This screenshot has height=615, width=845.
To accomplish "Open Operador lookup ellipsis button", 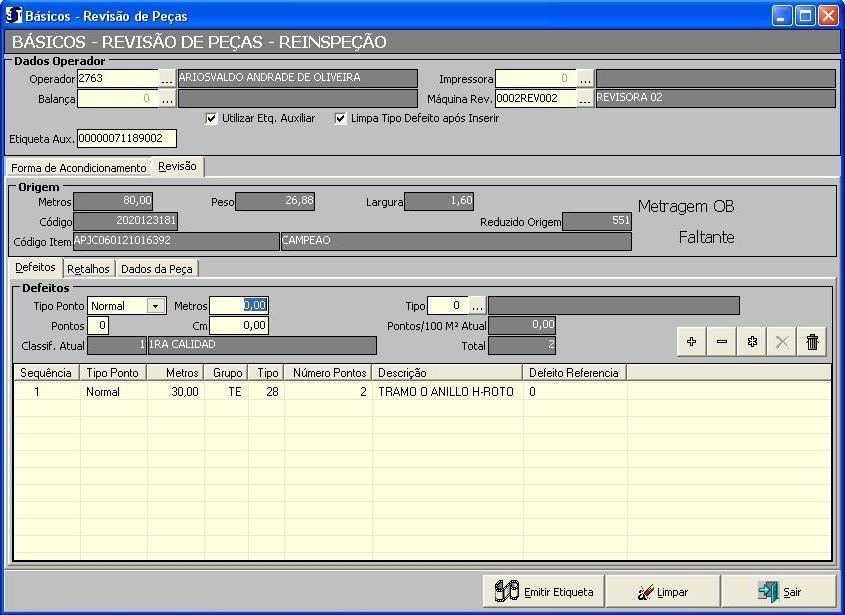I will click(168, 79).
